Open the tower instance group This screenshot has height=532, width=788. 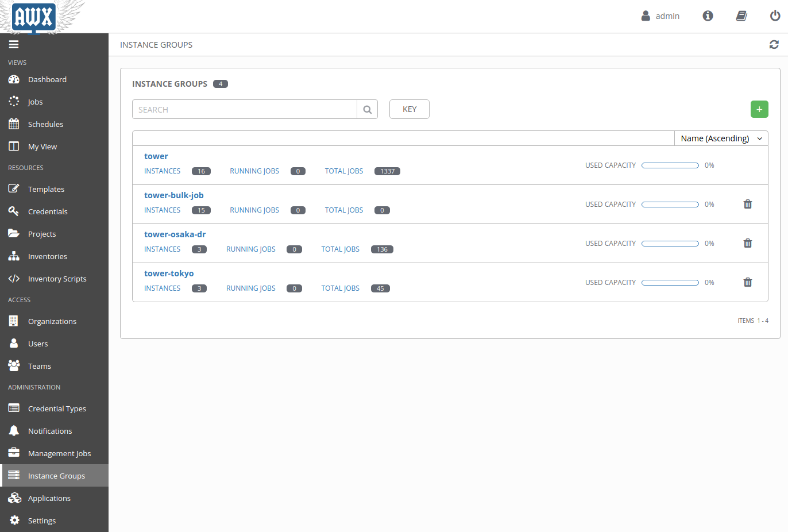(x=156, y=156)
